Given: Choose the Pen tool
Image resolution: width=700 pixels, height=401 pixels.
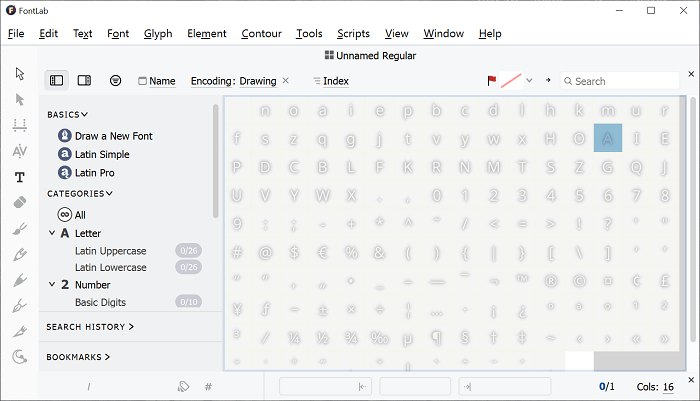Looking at the screenshot, I should coord(19,306).
